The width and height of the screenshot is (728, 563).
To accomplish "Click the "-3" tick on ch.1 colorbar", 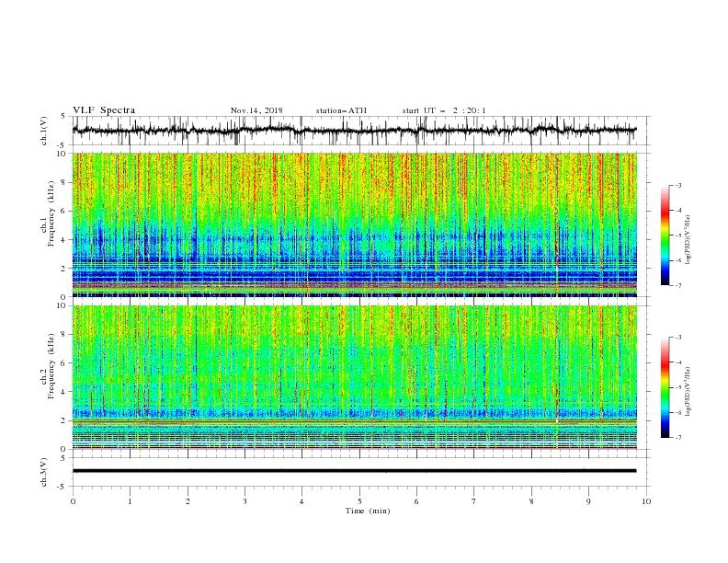I will tap(677, 185).
